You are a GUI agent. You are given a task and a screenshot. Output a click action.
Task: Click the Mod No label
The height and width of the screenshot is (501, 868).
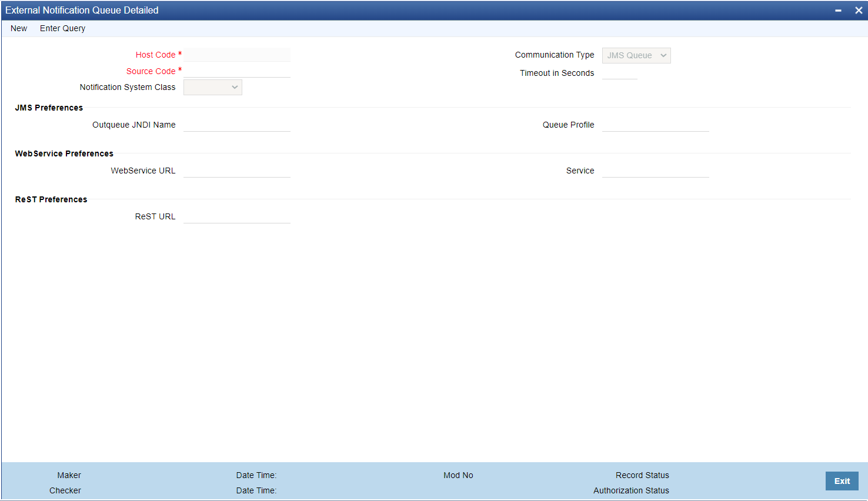[458, 475]
